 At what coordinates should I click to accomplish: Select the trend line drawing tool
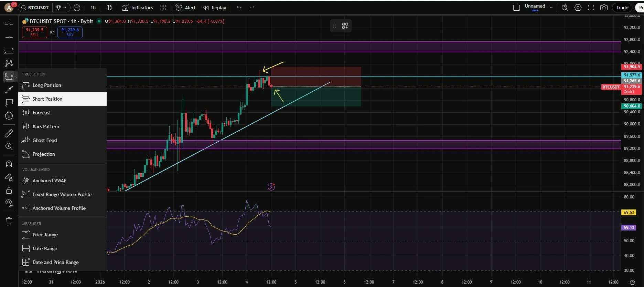pos(9,37)
